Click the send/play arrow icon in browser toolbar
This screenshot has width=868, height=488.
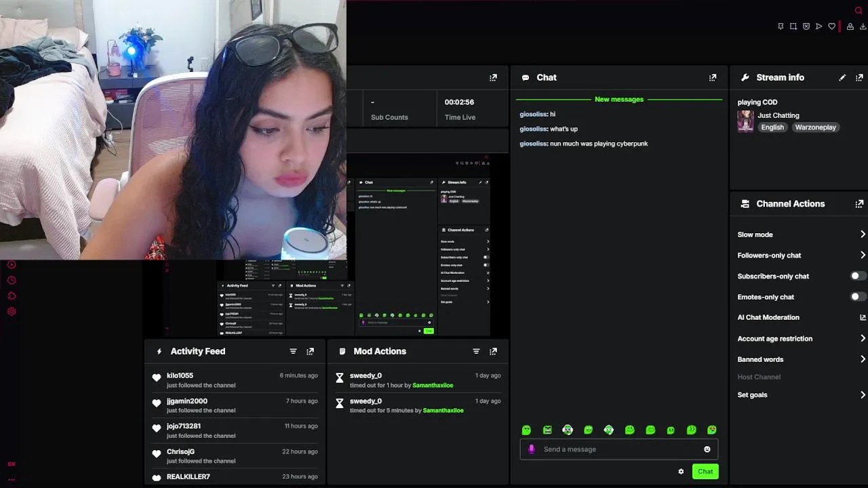click(x=819, y=26)
